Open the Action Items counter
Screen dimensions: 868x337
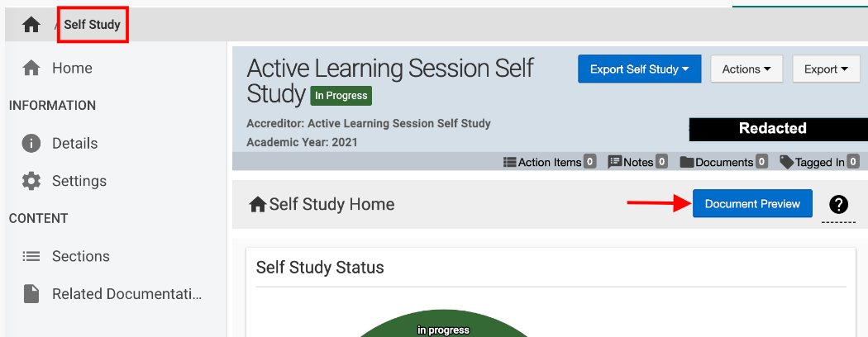point(550,162)
